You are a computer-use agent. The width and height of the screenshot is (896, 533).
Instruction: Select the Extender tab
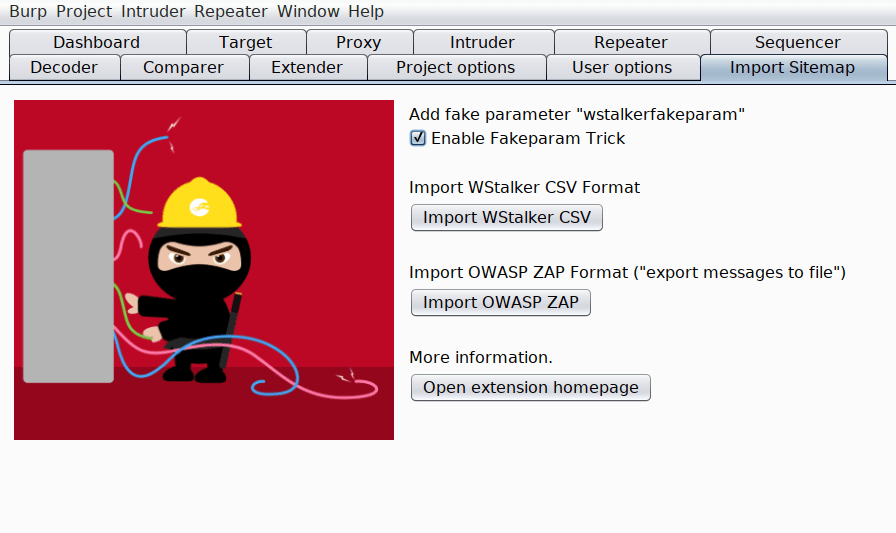[307, 67]
